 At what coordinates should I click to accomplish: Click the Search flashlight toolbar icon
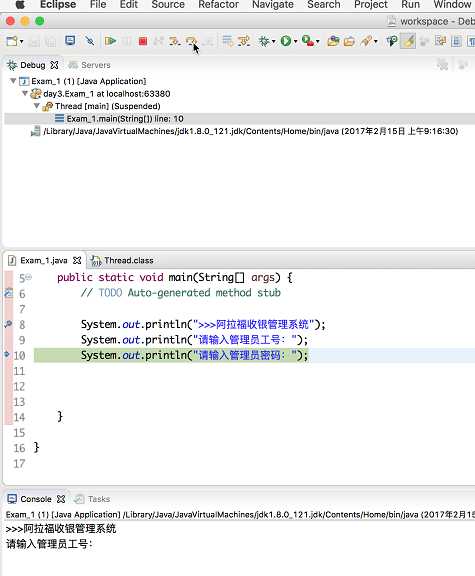[x=366, y=41]
